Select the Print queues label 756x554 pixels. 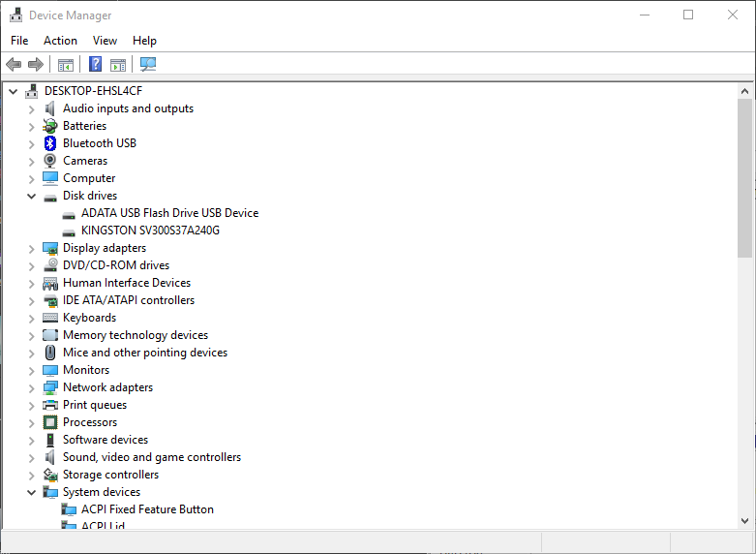click(x=95, y=405)
